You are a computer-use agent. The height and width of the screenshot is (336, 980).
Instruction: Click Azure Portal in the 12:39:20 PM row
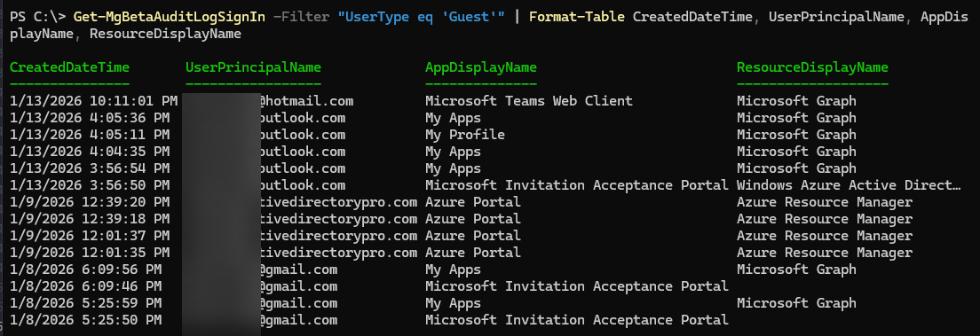(473, 202)
